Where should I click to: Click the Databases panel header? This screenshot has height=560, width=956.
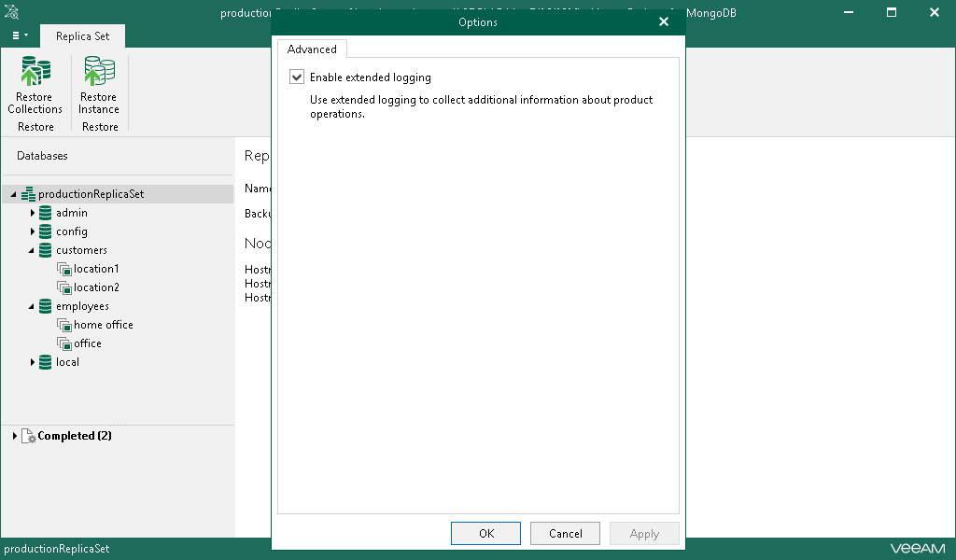[42, 156]
